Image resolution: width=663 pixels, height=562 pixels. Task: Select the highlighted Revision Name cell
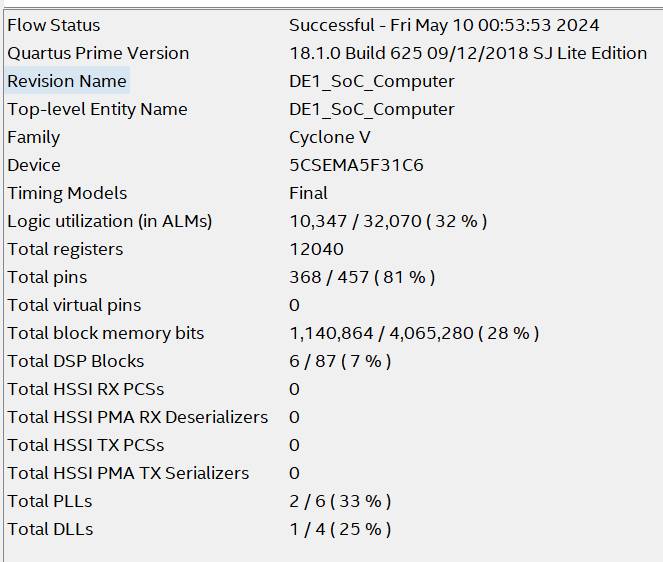point(67,80)
